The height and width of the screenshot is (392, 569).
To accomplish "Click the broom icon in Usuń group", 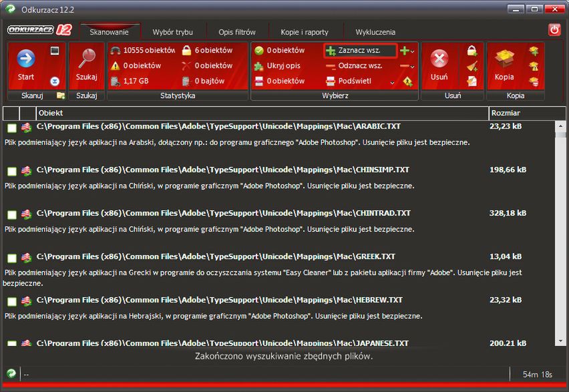I will 471,66.
